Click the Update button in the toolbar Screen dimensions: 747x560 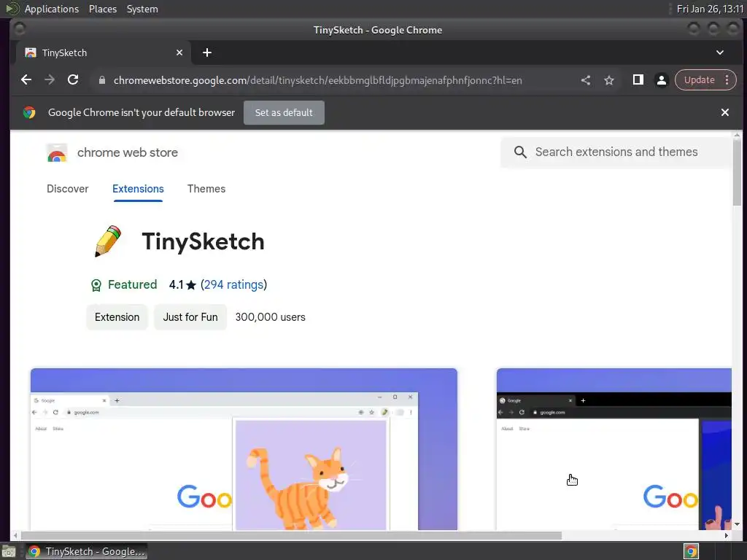click(x=700, y=80)
